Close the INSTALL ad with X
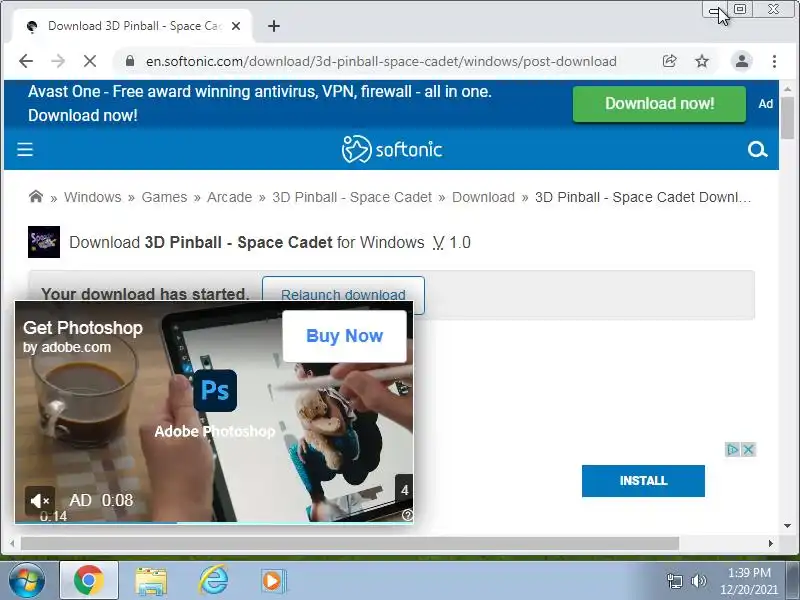Viewport: 800px width, 600px height. pos(748,449)
